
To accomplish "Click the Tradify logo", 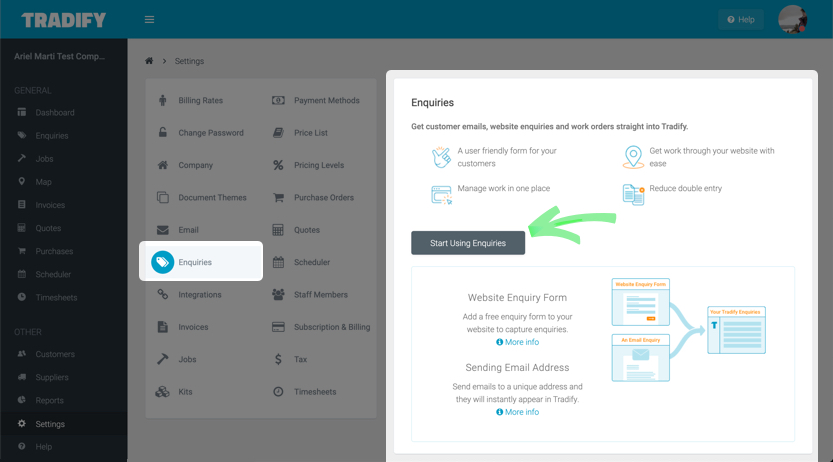I will click(x=64, y=20).
